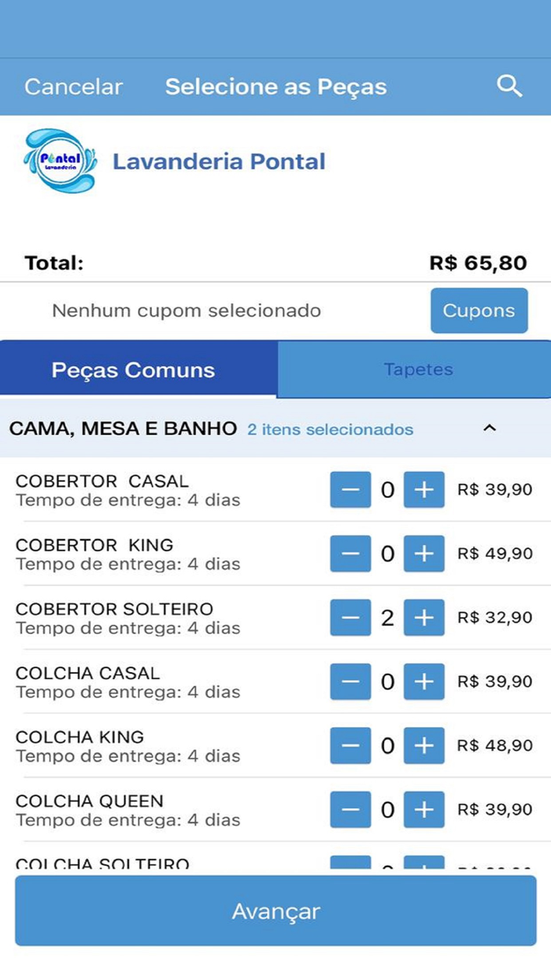Decrease COLCHA KING quantity
Screen dimensions: 551x980
tap(350, 745)
